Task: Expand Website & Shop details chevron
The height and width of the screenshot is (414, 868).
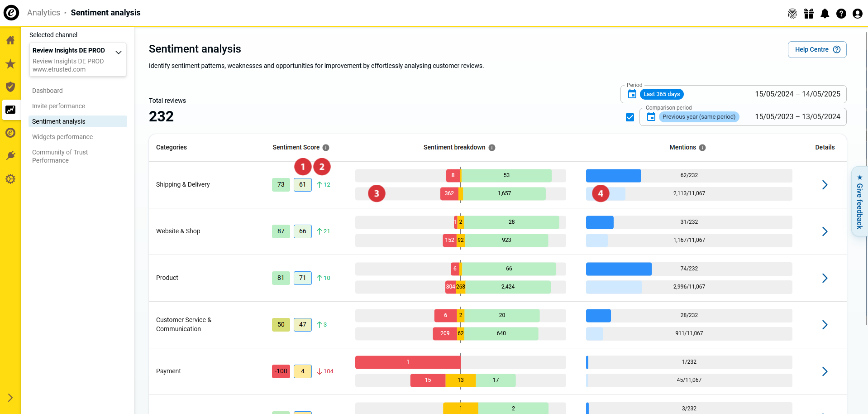Action: pos(825,231)
